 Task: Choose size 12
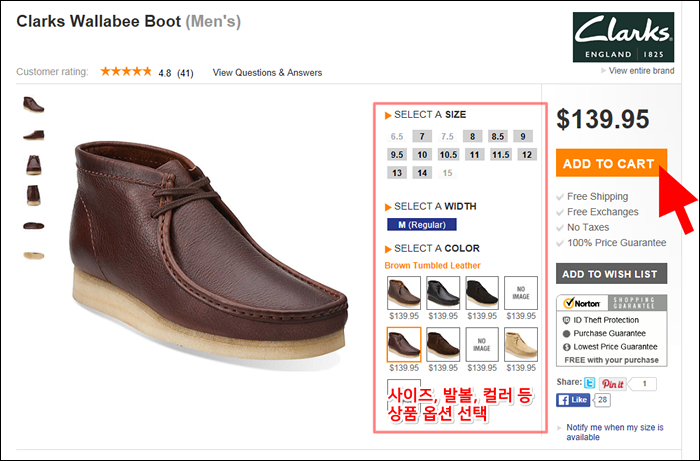[x=527, y=154]
